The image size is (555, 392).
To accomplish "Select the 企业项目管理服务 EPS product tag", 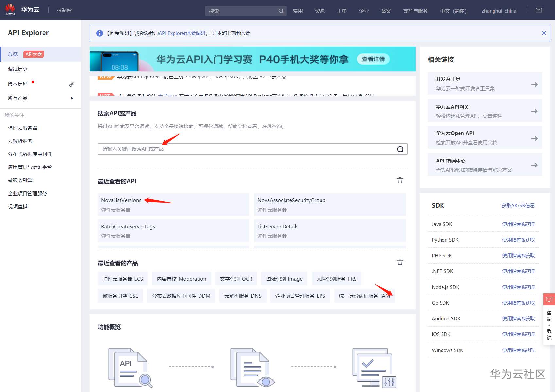I will 300,296.
